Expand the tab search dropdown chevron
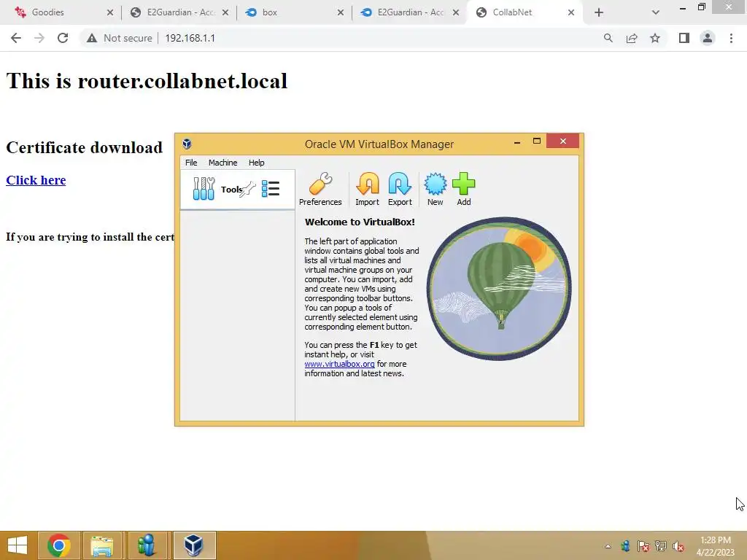 pyautogui.click(x=656, y=12)
